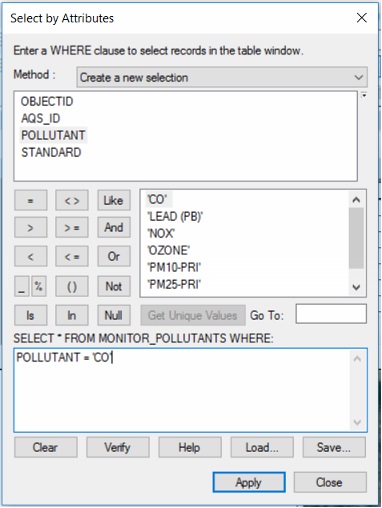The image size is (382, 508).
Task: Insert the greater-than operator
Action: 30,228
